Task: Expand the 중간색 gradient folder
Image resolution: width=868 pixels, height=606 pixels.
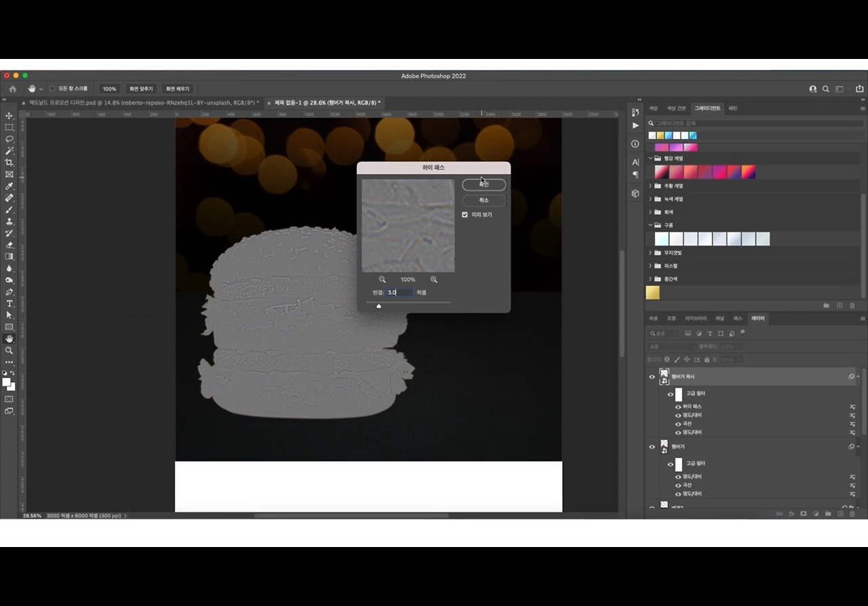Action: click(650, 279)
